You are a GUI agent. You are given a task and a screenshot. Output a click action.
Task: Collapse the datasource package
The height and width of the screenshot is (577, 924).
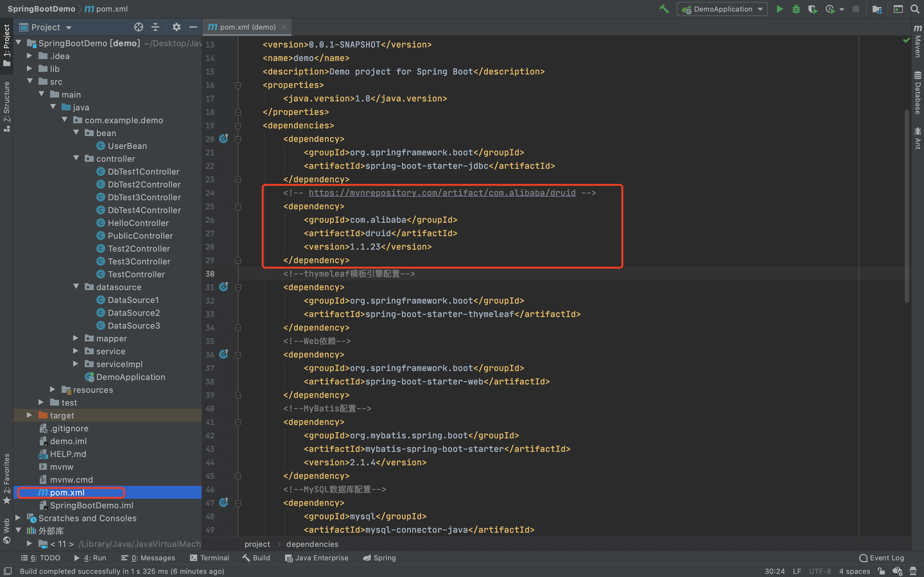tap(76, 287)
